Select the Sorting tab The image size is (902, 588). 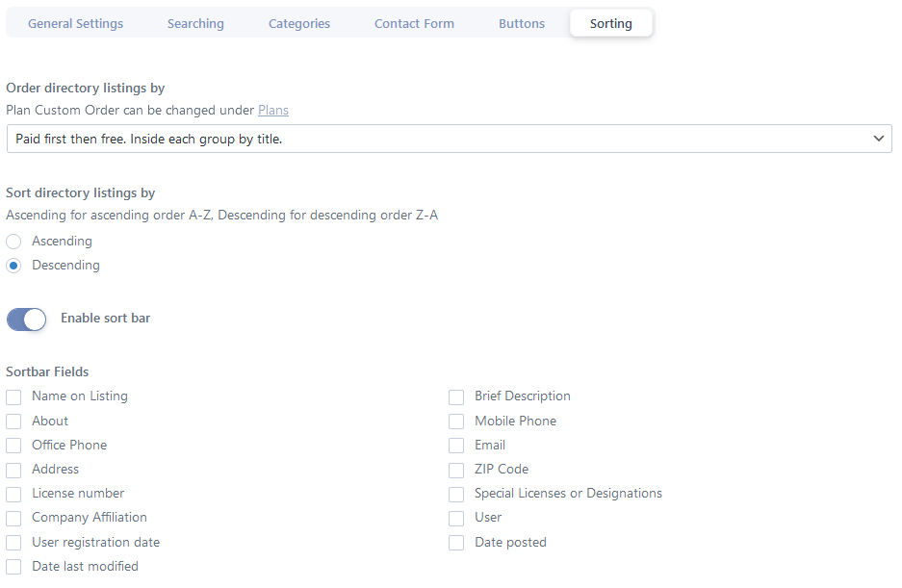pyautogui.click(x=611, y=24)
